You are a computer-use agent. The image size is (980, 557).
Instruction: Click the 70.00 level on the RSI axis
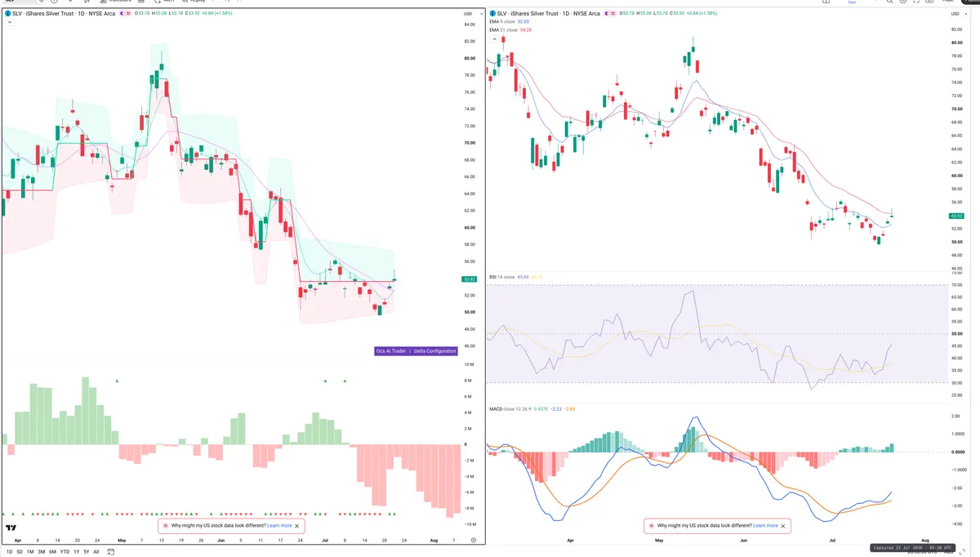[957, 285]
